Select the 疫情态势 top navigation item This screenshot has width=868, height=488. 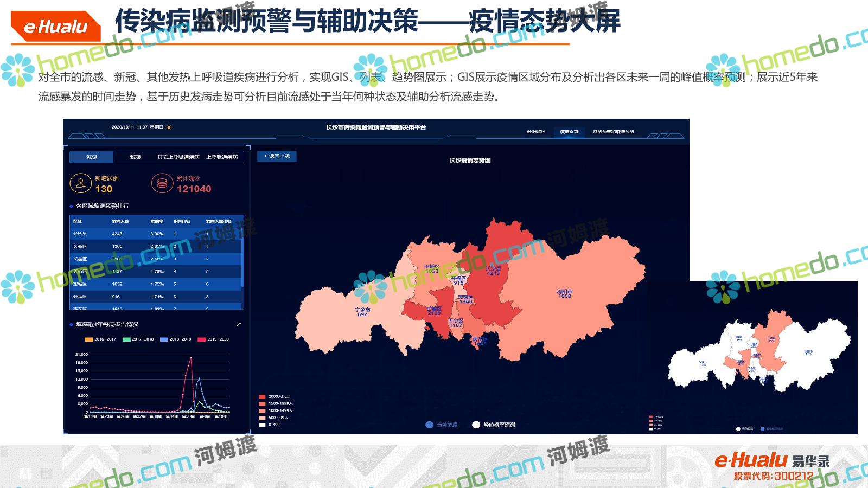coord(569,132)
